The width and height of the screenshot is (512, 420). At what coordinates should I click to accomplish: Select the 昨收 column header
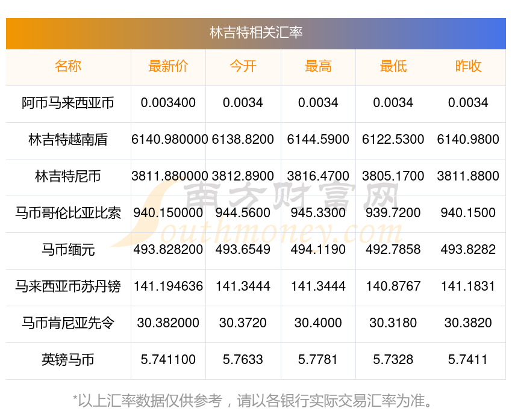click(x=468, y=66)
